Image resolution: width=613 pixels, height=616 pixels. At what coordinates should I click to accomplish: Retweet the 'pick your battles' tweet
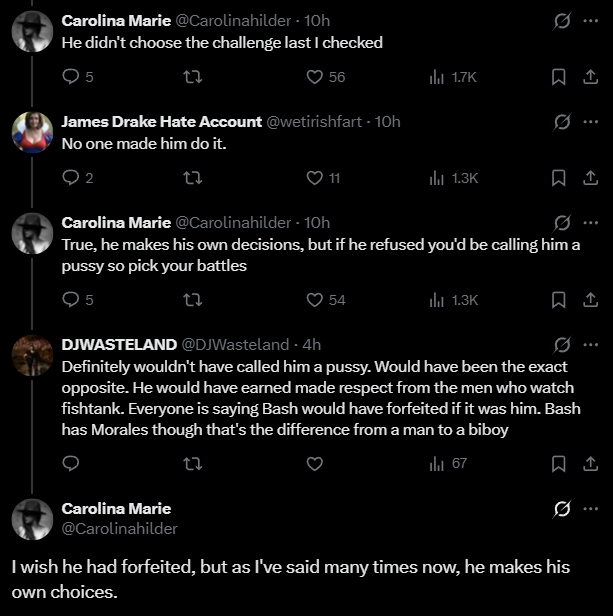point(192,299)
